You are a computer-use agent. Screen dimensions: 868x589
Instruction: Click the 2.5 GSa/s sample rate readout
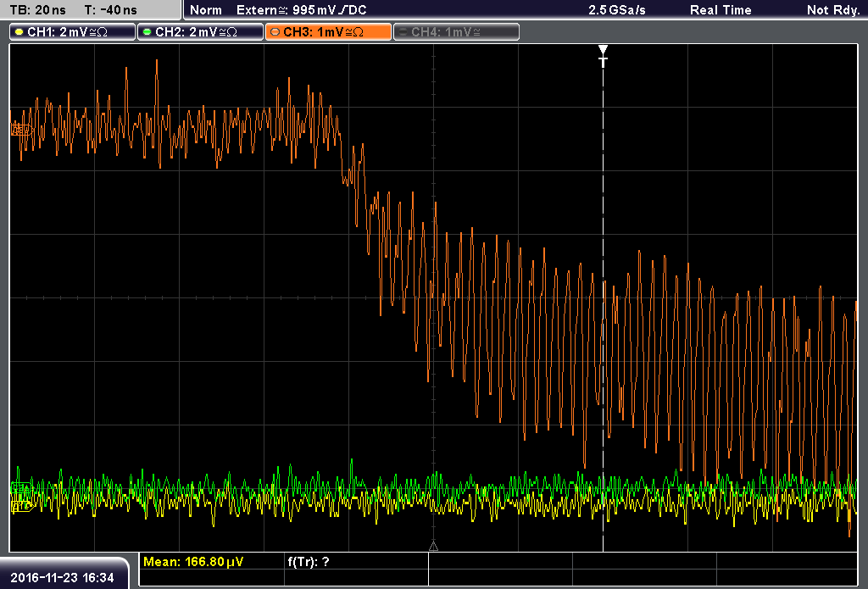click(617, 10)
